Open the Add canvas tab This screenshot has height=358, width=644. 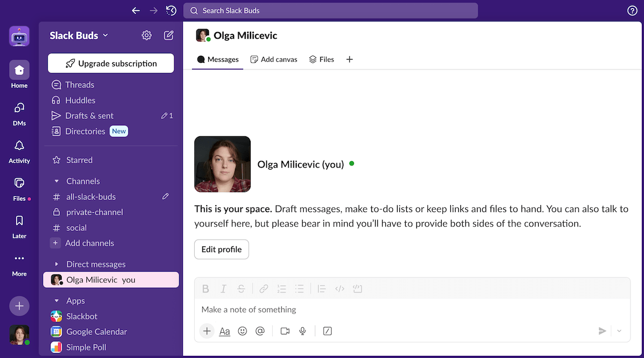274,60
